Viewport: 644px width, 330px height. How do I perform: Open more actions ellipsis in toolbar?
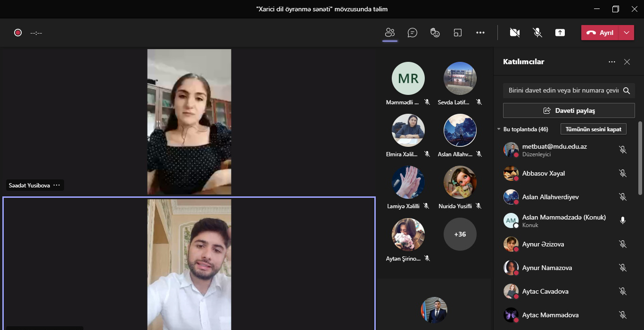(480, 33)
